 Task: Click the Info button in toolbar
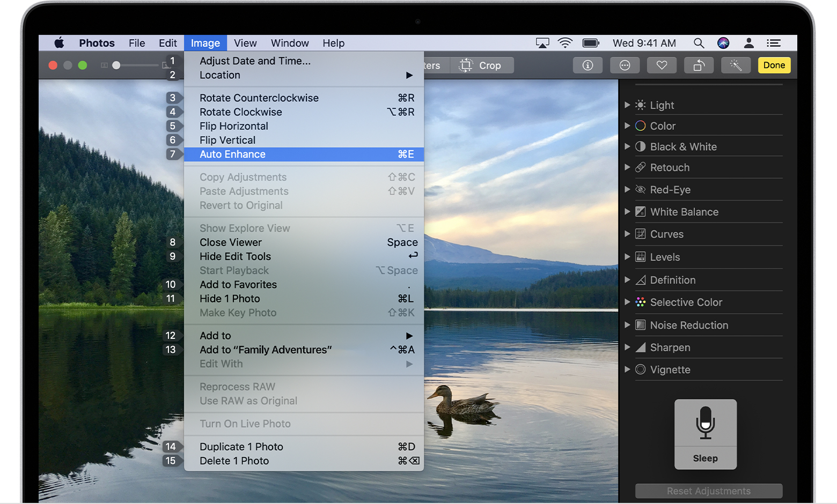coord(588,65)
